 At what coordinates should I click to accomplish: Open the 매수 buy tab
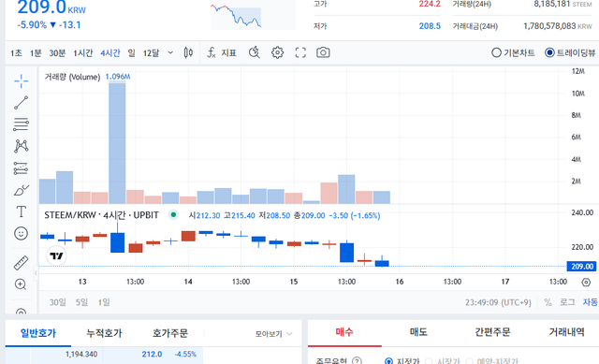(x=344, y=332)
